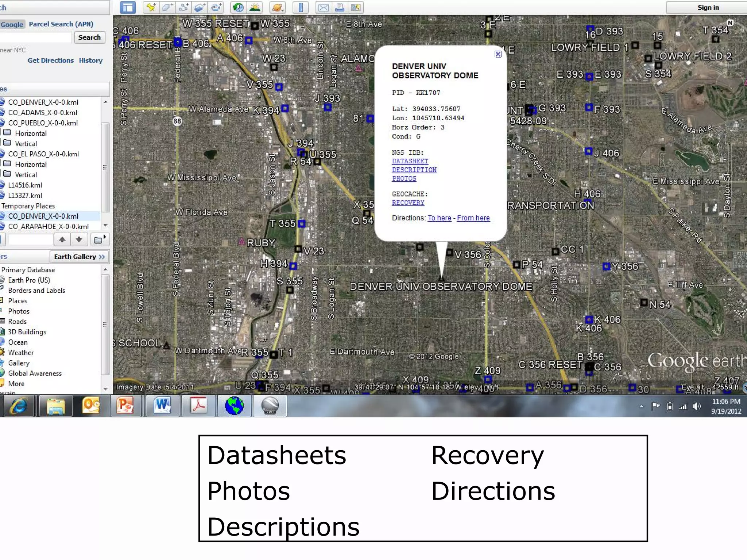Screen dimensions: 747x560
Task: Open the RECOVERY geocache link
Action: pyautogui.click(x=408, y=203)
